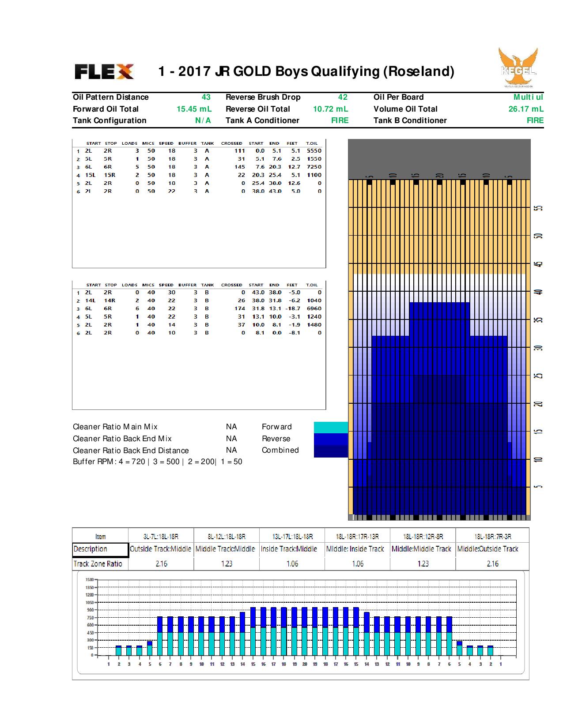
Task: Click the Combined legend label
Action: pos(280,450)
